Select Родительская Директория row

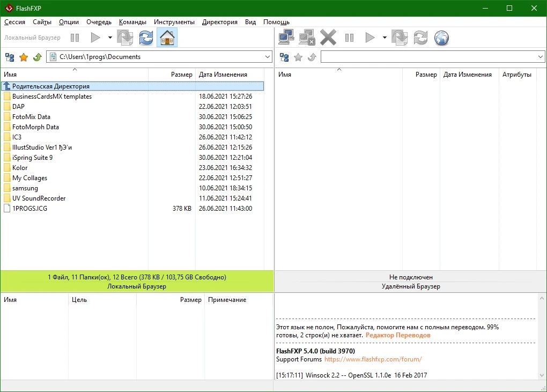pyautogui.click(x=132, y=86)
